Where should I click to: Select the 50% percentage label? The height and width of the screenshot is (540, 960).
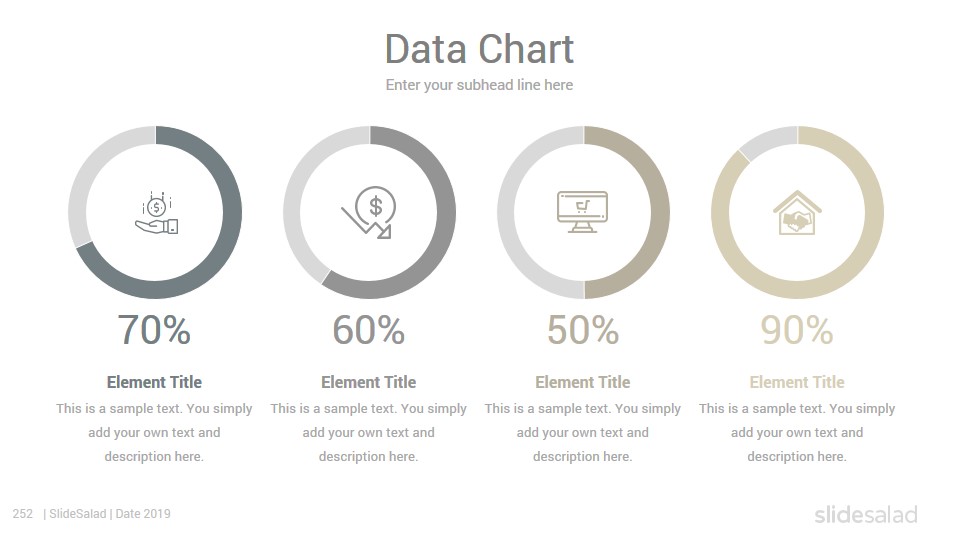tap(583, 330)
